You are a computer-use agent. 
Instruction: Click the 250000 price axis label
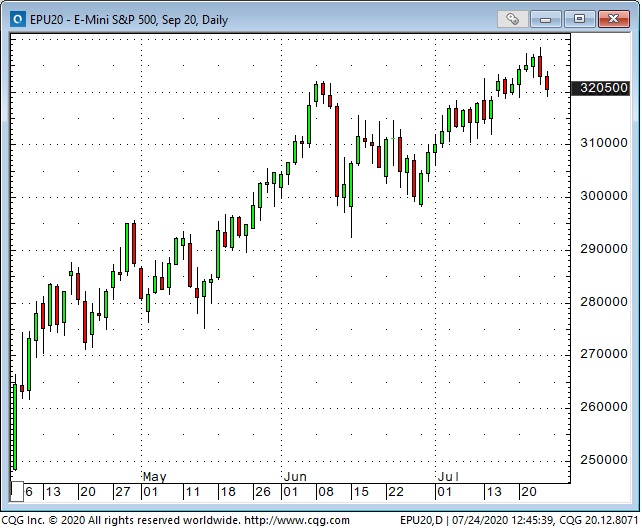coord(604,460)
